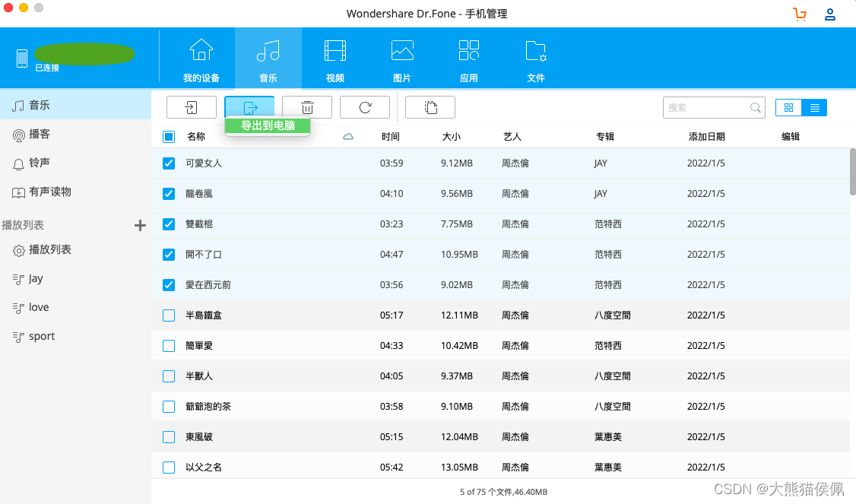Screen dimensions: 856x504
Task: Open the 播放列表 gear item
Action: click(75, 249)
